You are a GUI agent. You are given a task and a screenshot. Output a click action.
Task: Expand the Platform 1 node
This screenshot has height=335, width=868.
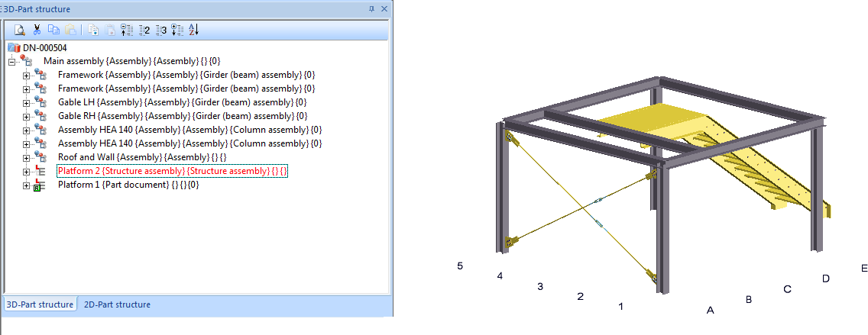click(x=26, y=186)
